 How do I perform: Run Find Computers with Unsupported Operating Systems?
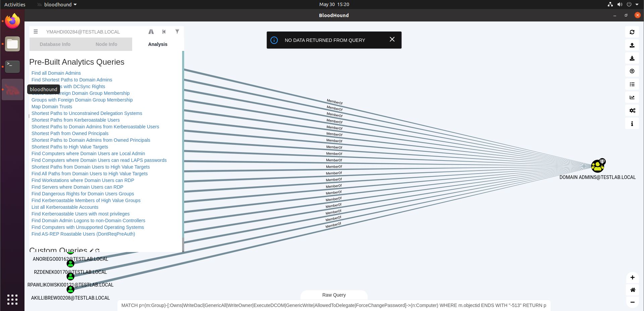pyautogui.click(x=88, y=227)
